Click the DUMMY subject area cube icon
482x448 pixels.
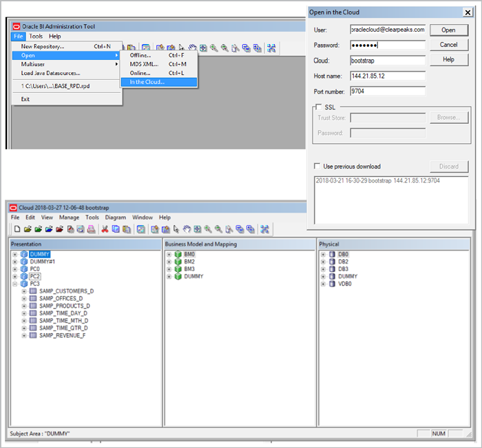point(24,254)
